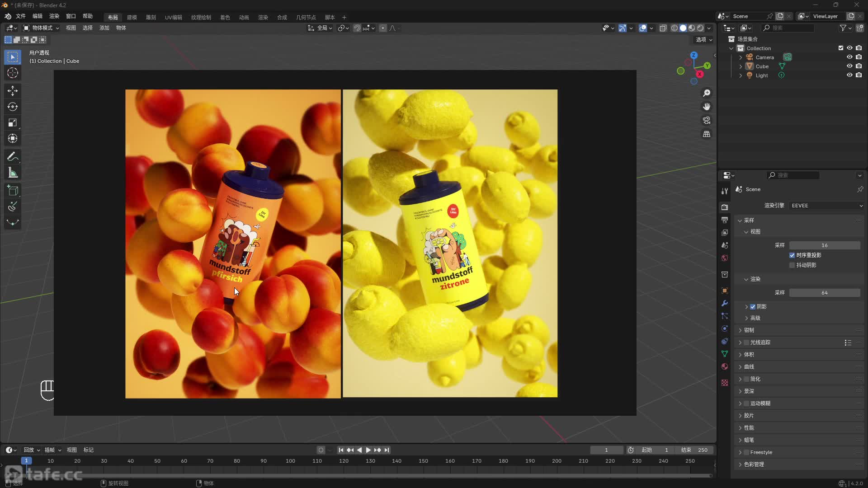
Task: Open the 全局 transform orientation dropdown
Action: coord(320,28)
